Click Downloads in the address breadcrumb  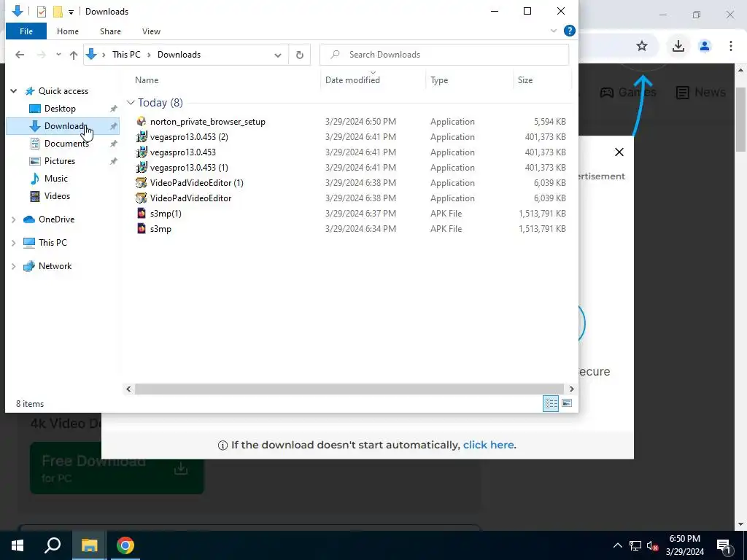tap(179, 55)
